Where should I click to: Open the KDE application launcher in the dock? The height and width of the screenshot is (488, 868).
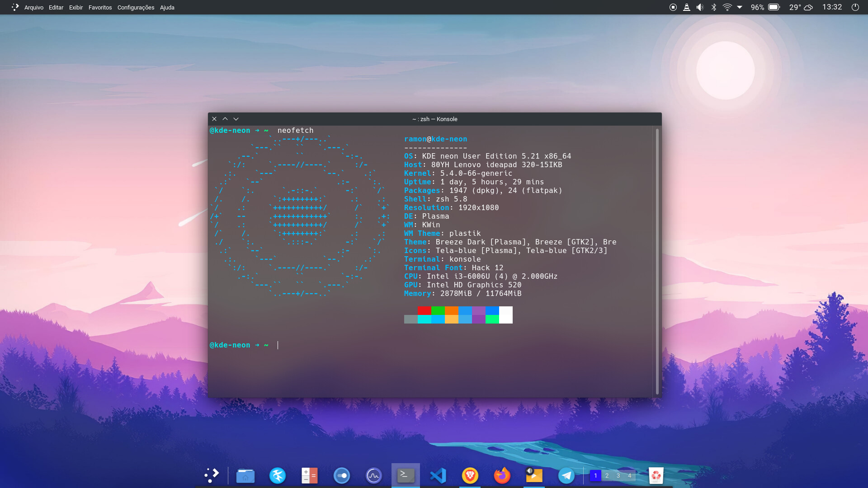[212, 475]
